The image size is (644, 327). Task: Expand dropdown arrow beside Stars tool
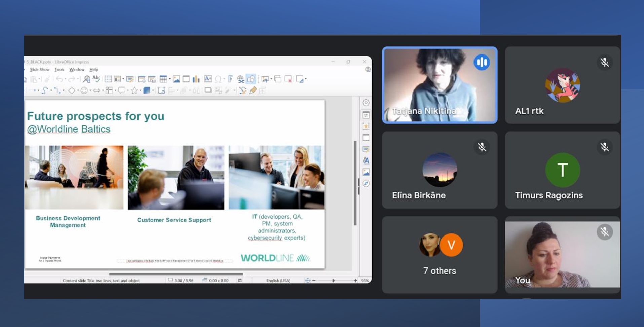click(140, 90)
